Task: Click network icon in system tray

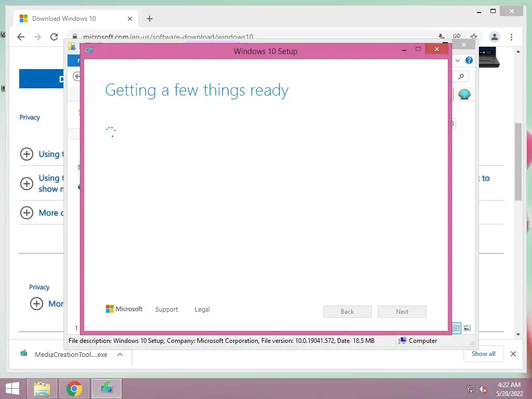Action: tap(470, 389)
